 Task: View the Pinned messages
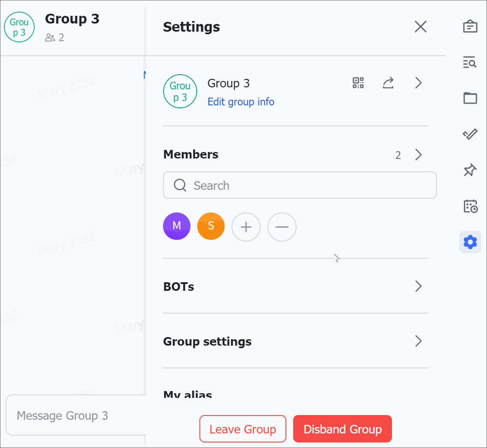tap(470, 170)
